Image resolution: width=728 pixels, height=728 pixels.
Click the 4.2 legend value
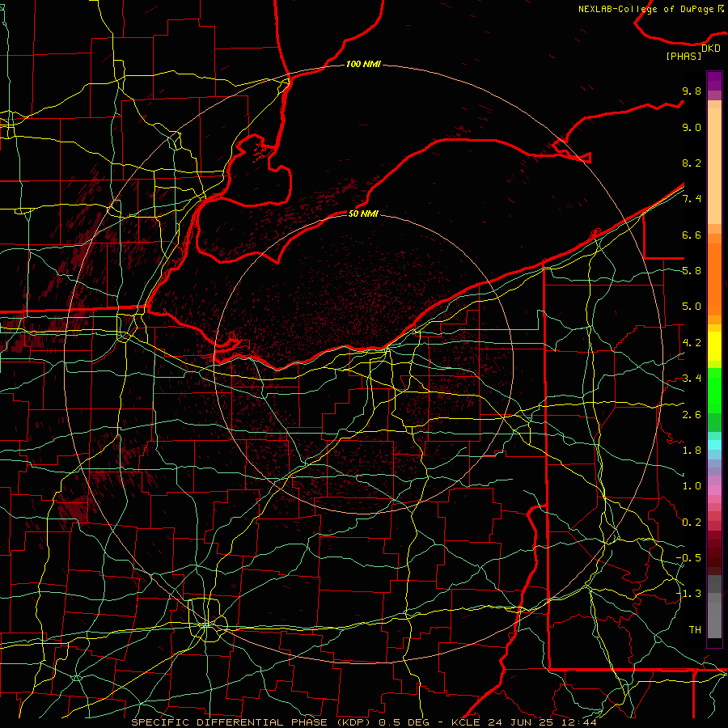click(x=692, y=343)
